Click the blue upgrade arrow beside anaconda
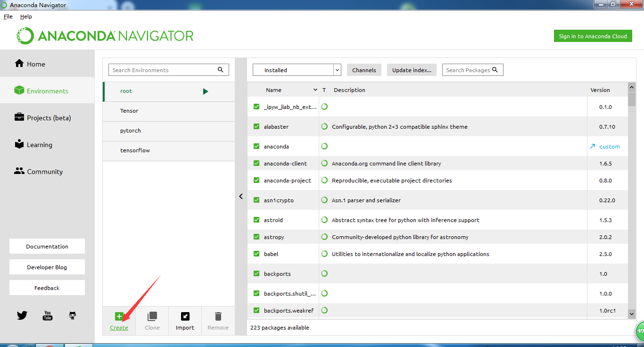Image resolution: width=644 pixels, height=347 pixels. [x=593, y=146]
